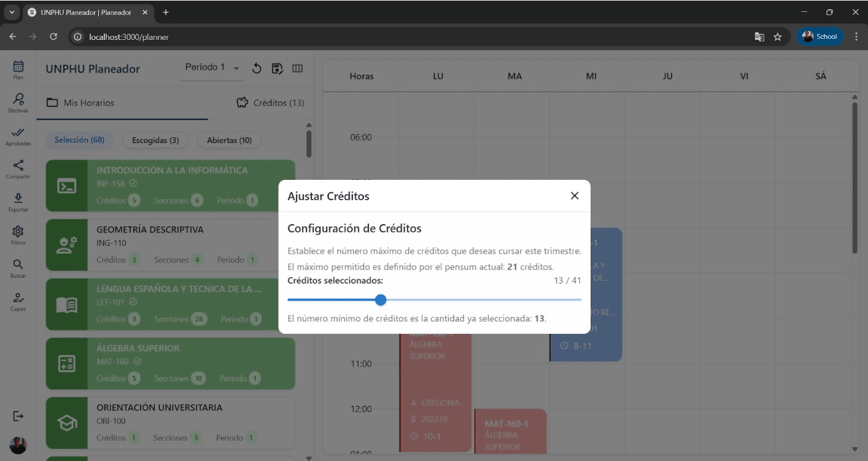This screenshot has height=461, width=868.
Task: Click the book icon of Lengua Española
Action: click(x=66, y=304)
